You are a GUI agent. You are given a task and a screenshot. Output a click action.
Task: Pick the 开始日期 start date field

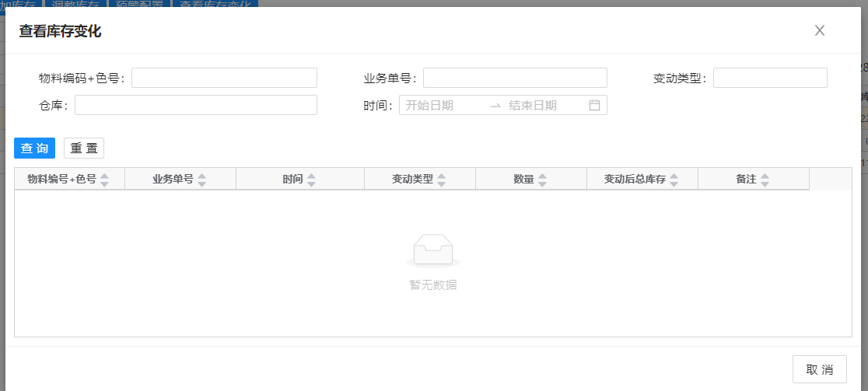point(440,105)
